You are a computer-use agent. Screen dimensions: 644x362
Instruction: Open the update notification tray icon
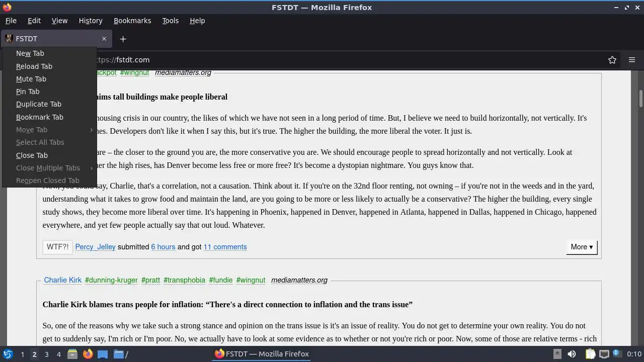click(616, 353)
